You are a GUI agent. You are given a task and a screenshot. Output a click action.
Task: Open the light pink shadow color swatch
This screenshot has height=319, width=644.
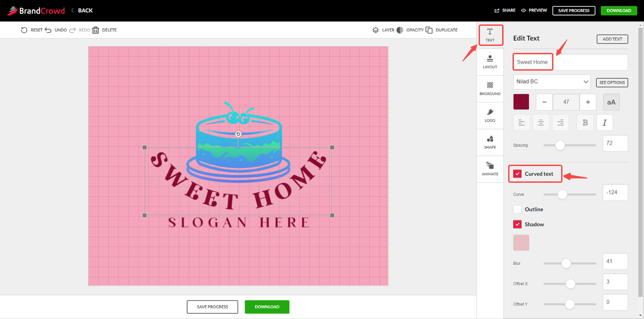pyautogui.click(x=521, y=243)
